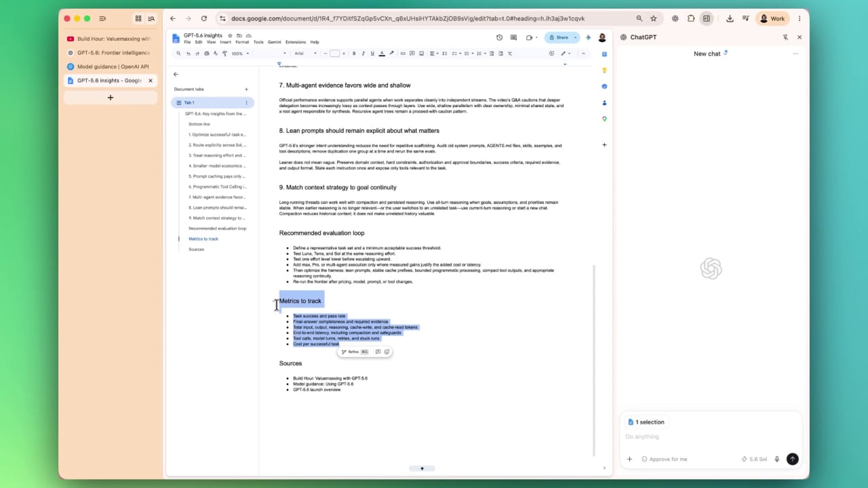Open Keep from the Docs side panel
This screenshot has height=488, width=868.
(x=604, y=70)
